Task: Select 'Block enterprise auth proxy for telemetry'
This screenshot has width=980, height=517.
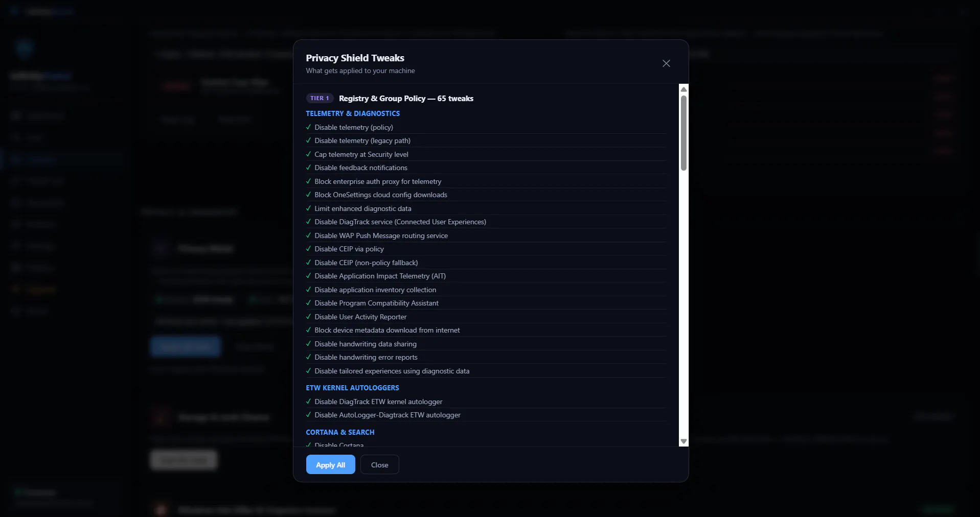Action: 486,181
